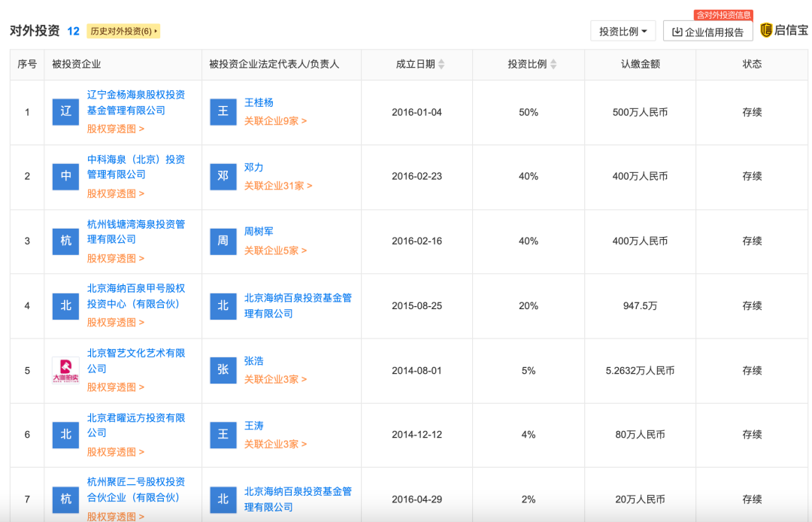
Task: Click date cell 2015-08-25
Action: pos(417,306)
